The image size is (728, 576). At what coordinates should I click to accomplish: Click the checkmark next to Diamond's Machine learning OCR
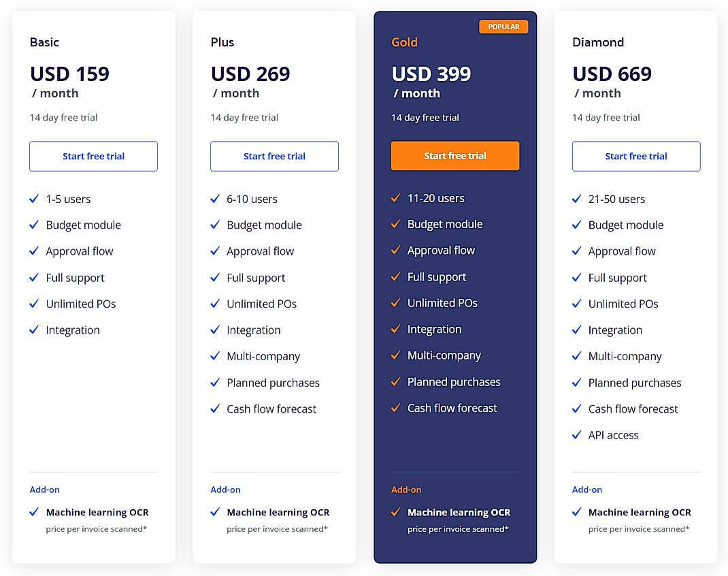pos(576,512)
